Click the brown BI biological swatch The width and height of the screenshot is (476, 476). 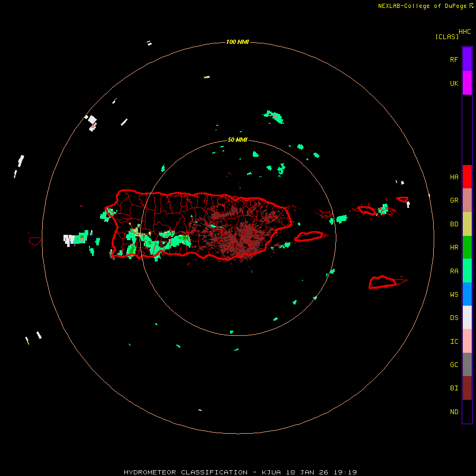(x=467, y=388)
